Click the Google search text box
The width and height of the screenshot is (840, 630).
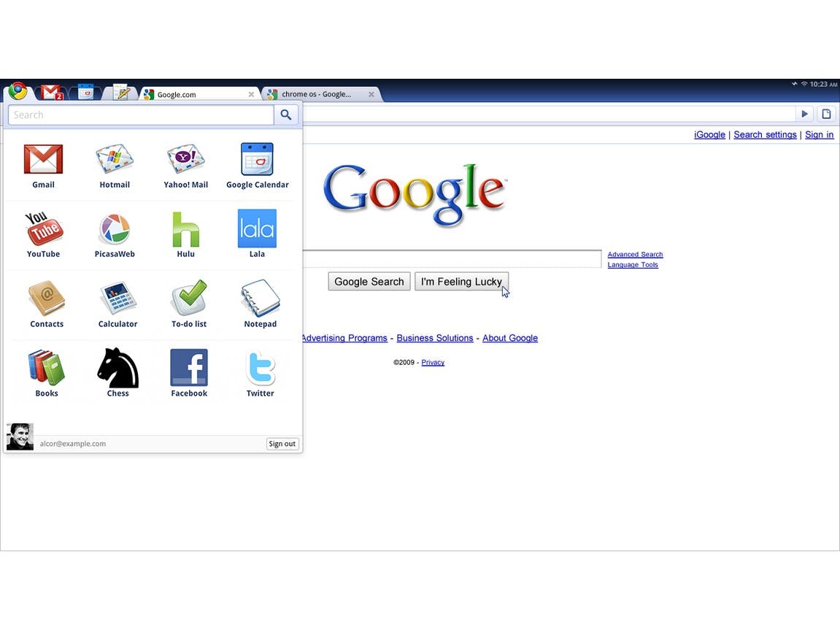click(x=452, y=258)
